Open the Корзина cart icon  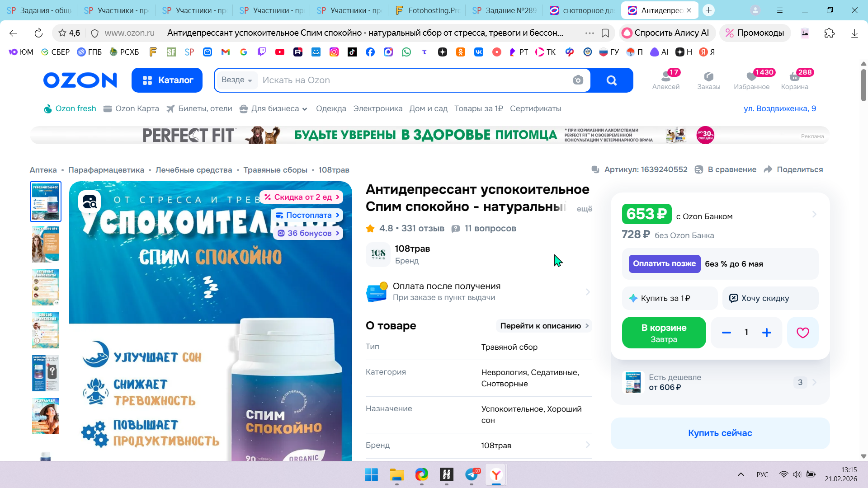pos(794,80)
